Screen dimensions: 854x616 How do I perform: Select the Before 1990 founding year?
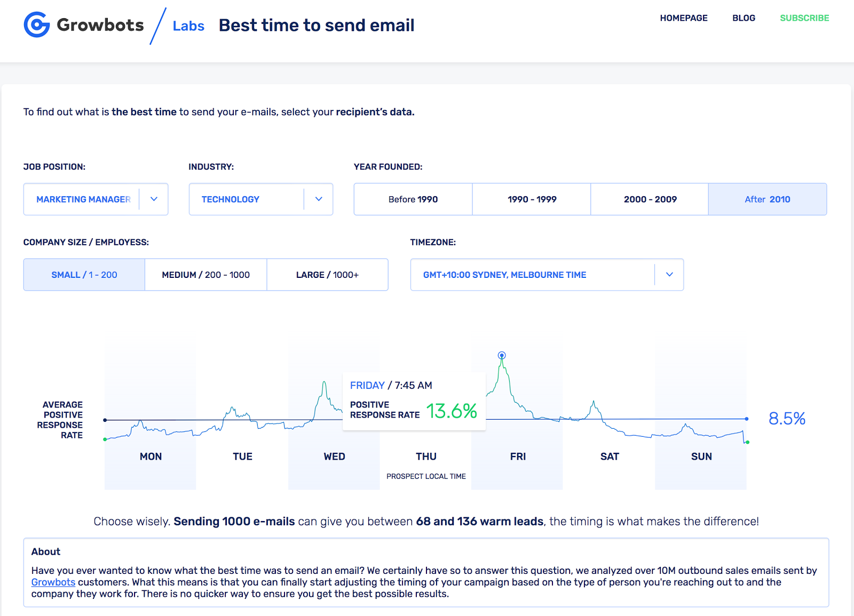413,199
